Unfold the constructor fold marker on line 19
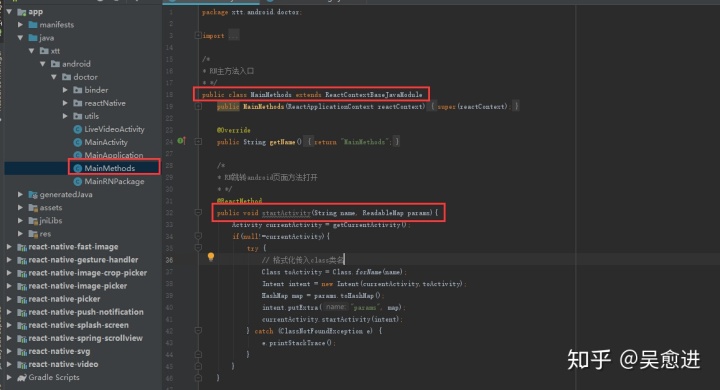This screenshot has height=390, width=720. point(198,107)
